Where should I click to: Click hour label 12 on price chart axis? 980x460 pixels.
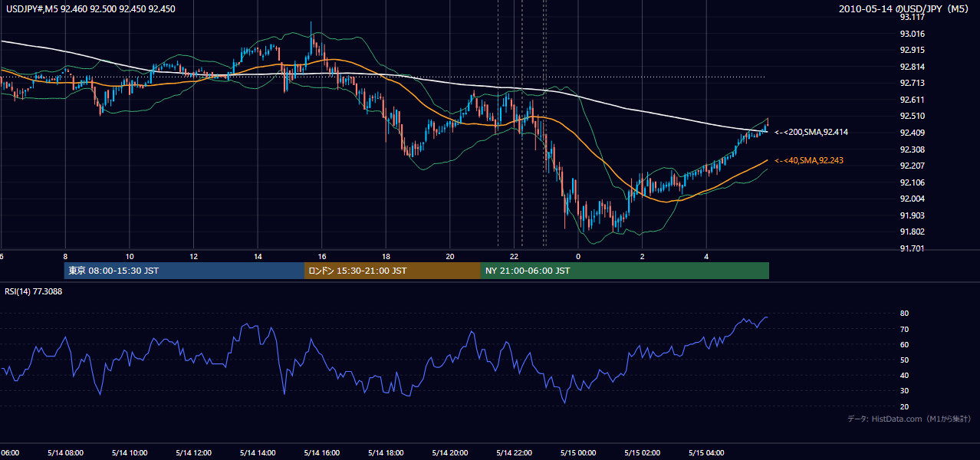click(194, 256)
